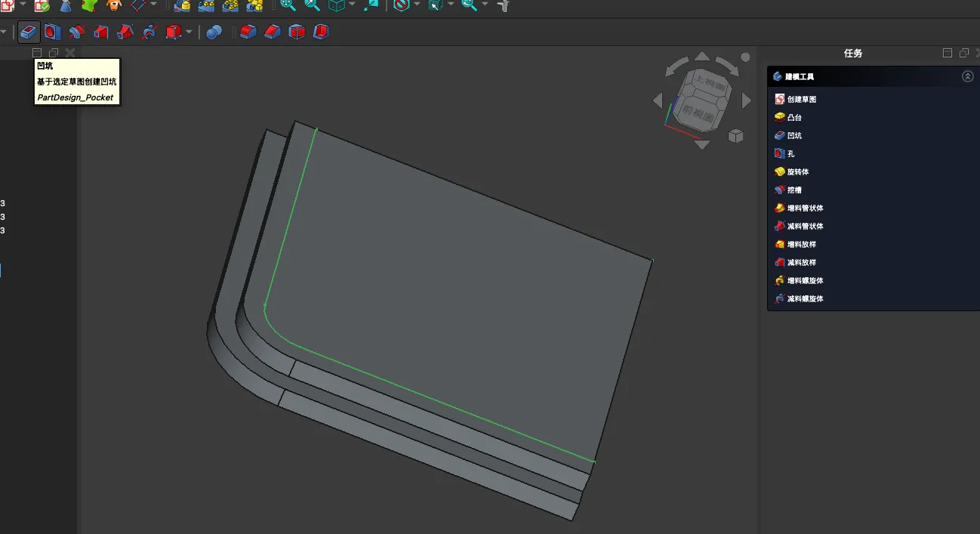This screenshot has height=534, width=980.
Task: Open the subtractive primitive dropdown arrow
Action: point(189,32)
